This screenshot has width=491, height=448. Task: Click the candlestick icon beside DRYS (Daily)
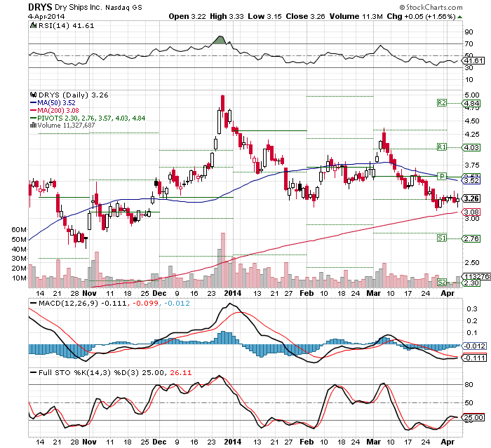33,95
